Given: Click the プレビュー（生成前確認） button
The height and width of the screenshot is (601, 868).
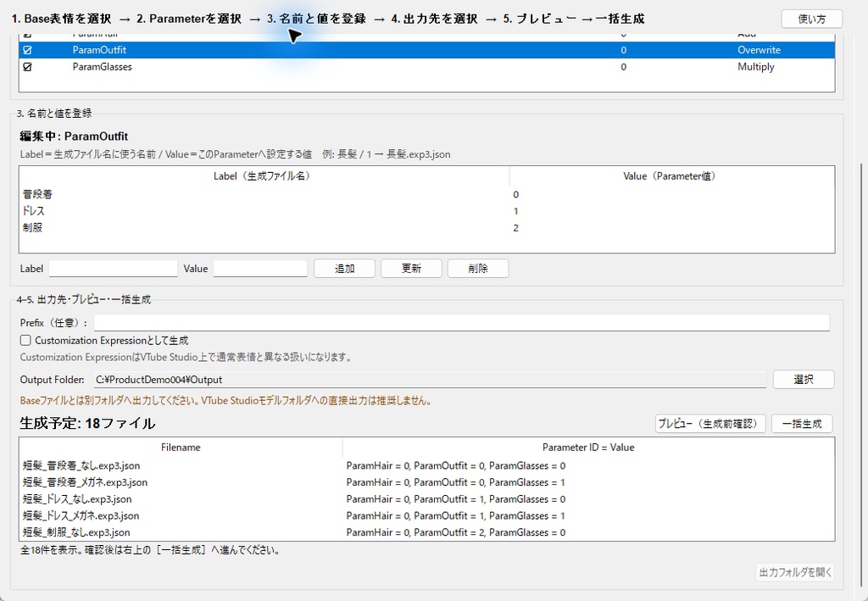Looking at the screenshot, I should click(x=710, y=424).
